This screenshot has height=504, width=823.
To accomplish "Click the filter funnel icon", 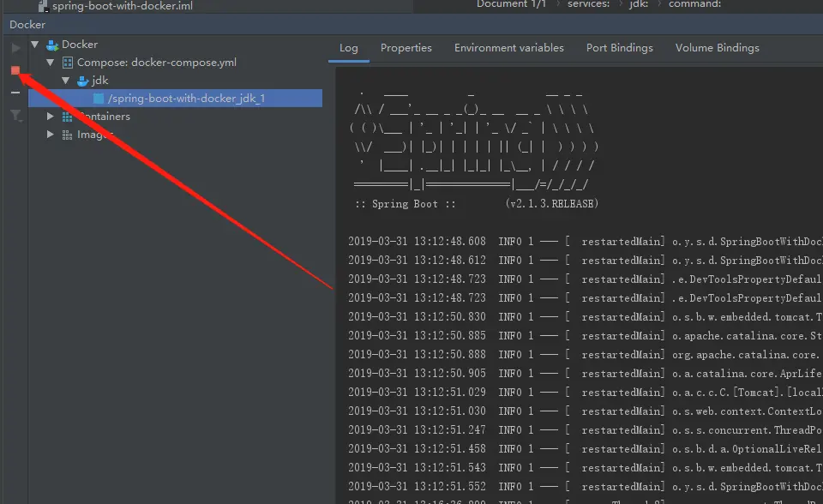I will [16, 116].
